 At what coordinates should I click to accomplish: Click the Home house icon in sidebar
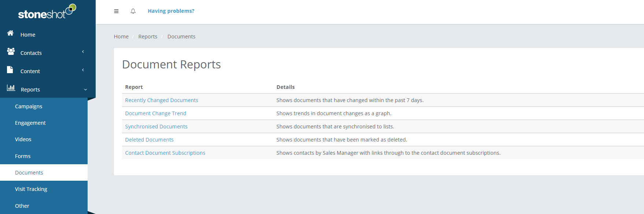10,33
